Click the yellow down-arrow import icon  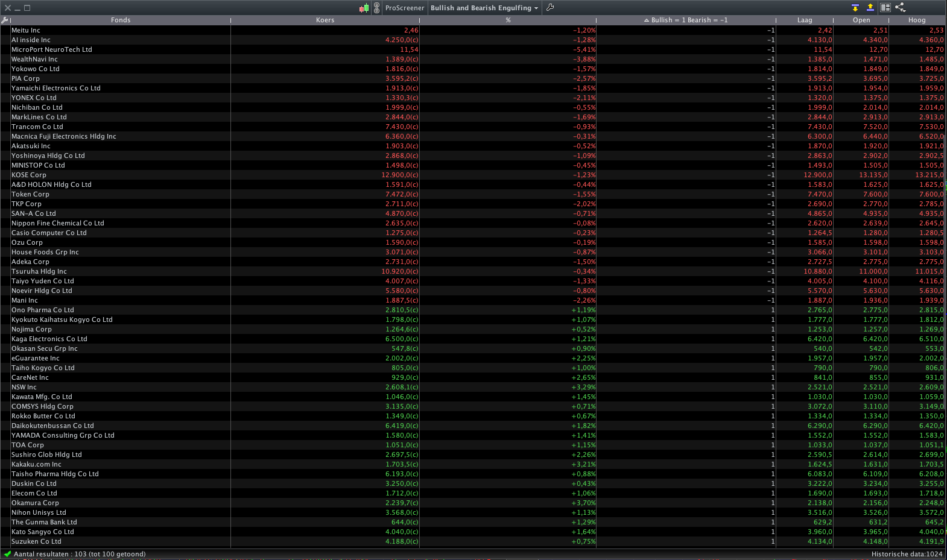pos(855,8)
